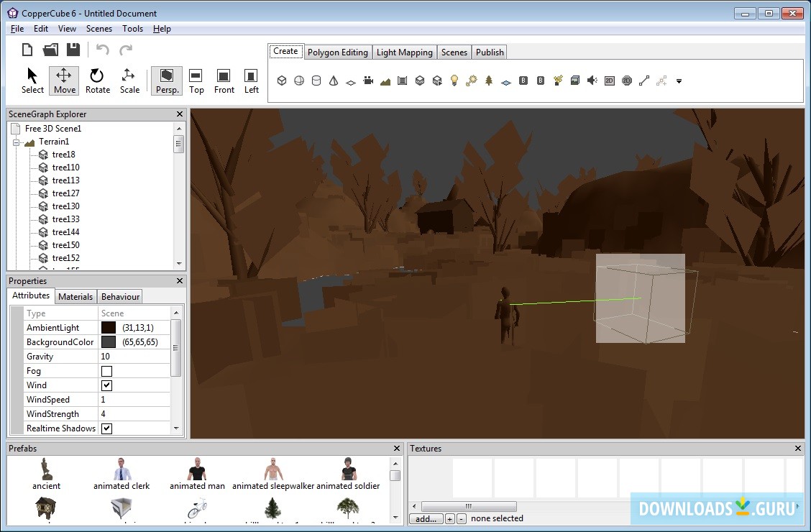Click the add... texture button
The image size is (811, 532).
(426, 518)
